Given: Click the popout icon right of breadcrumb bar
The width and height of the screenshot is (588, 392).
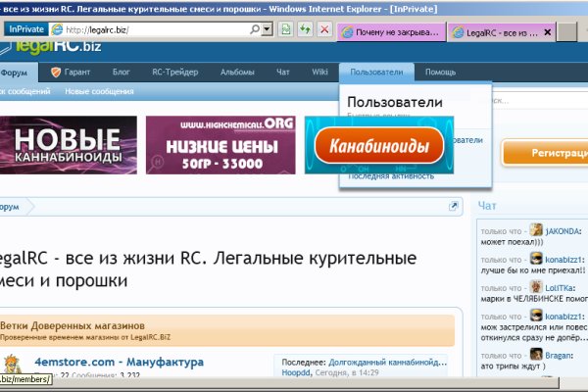Looking at the screenshot, I should pyautogui.click(x=454, y=207).
